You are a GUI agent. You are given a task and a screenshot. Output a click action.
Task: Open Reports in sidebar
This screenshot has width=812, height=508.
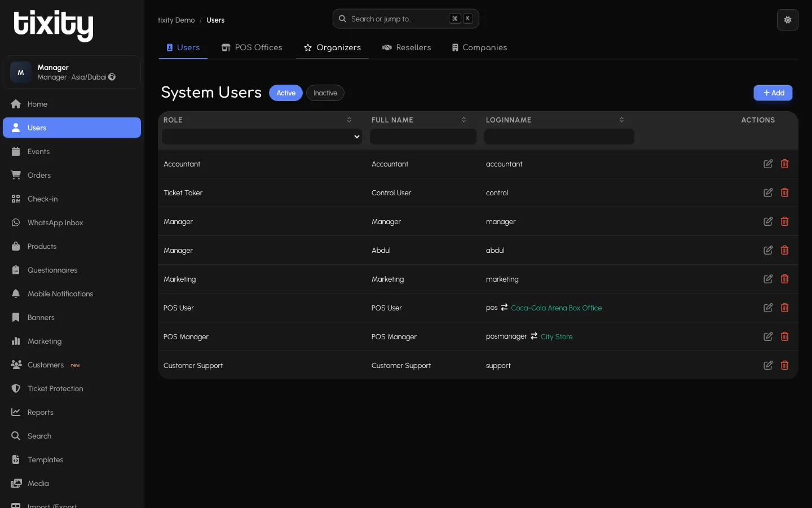(x=72, y=412)
